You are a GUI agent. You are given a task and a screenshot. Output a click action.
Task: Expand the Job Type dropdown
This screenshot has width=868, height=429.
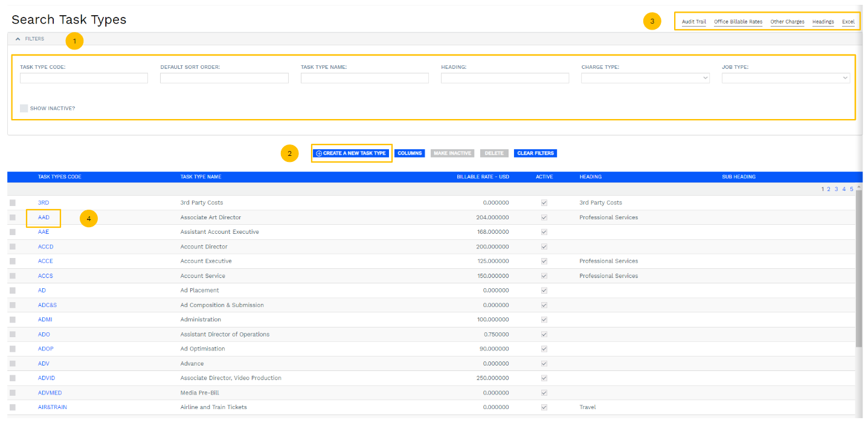coord(785,78)
